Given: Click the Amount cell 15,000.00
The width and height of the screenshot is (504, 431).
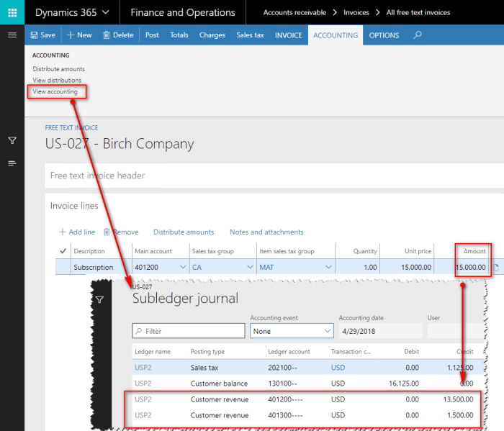Looking at the screenshot, I should tap(471, 267).
